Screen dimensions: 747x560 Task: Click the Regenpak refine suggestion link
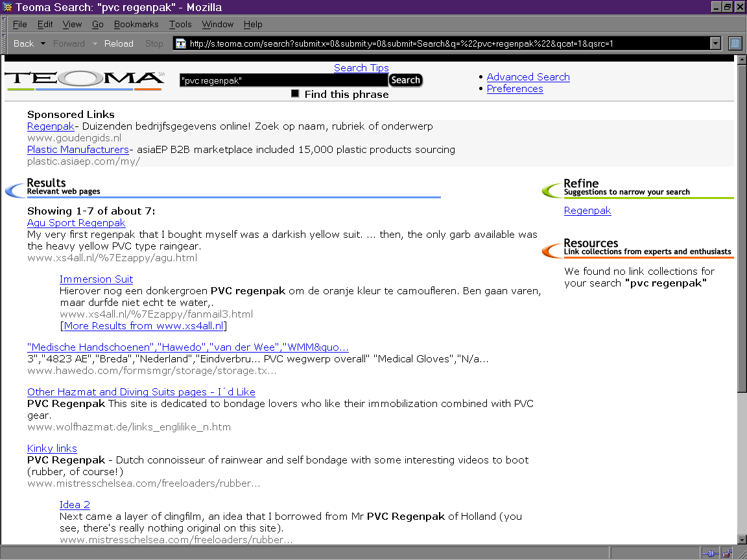click(587, 211)
